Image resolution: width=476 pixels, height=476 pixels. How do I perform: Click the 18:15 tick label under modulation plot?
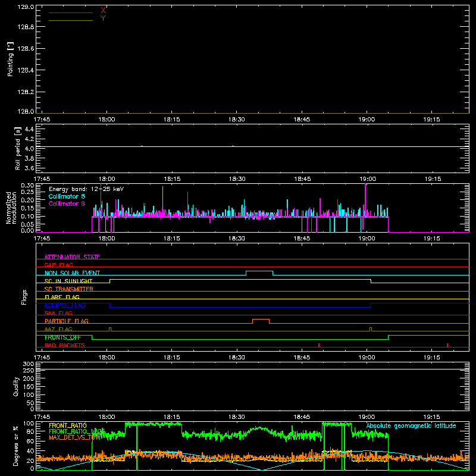coord(171,239)
